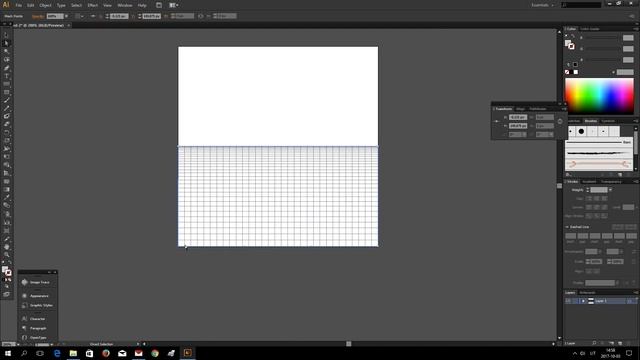Open the Layers panel flyout menu
Image resolution: width=640 pixels, height=360 pixels.
coord(636,292)
